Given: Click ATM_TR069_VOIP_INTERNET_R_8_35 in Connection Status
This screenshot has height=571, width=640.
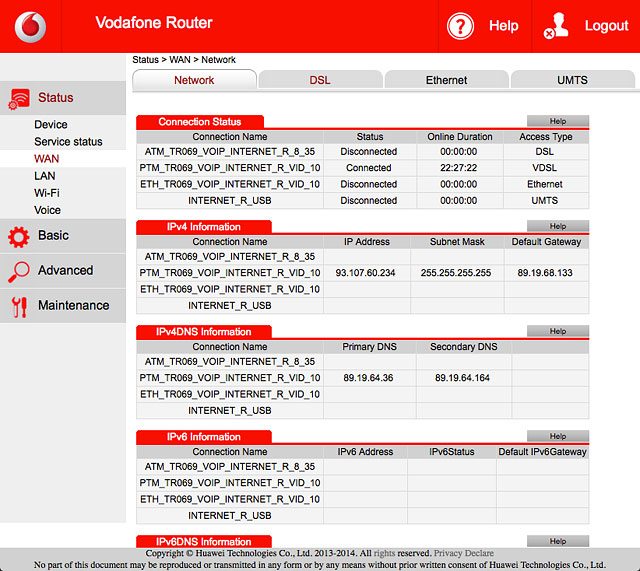Looking at the screenshot, I should click(x=230, y=151).
